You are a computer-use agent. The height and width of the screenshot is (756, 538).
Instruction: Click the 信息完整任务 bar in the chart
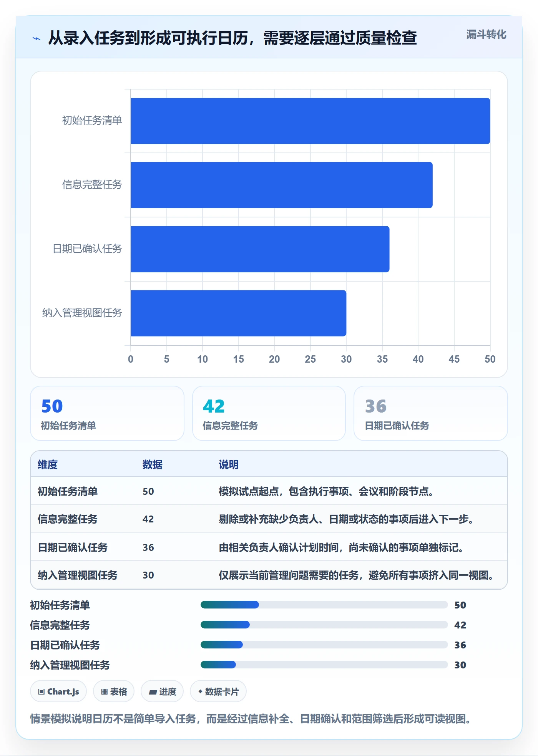[x=282, y=185]
